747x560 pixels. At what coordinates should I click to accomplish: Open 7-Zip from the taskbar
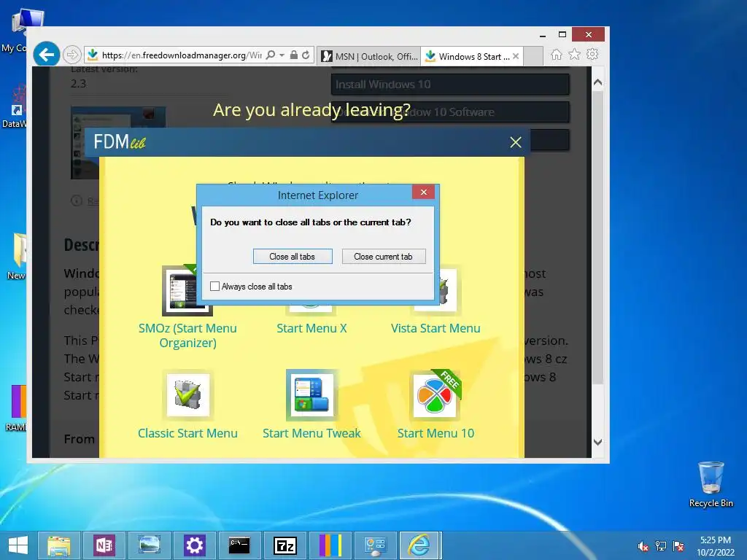click(x=285, y=545)
